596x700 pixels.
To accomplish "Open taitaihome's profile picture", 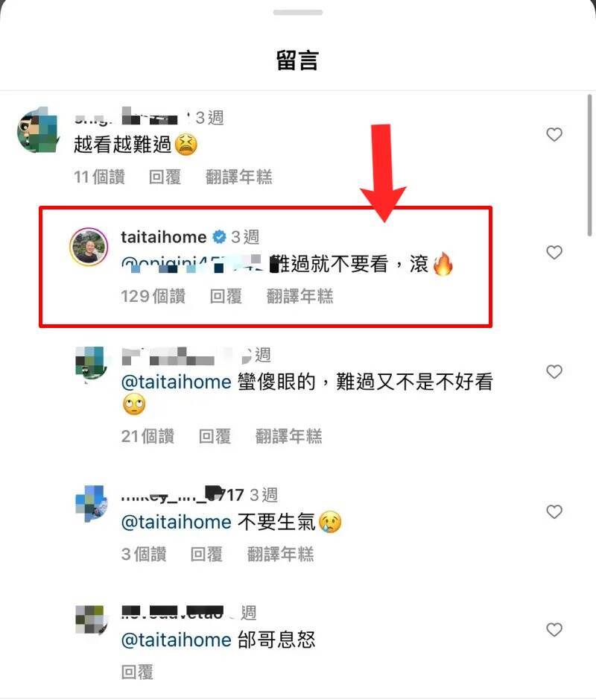I will point(89,247).
